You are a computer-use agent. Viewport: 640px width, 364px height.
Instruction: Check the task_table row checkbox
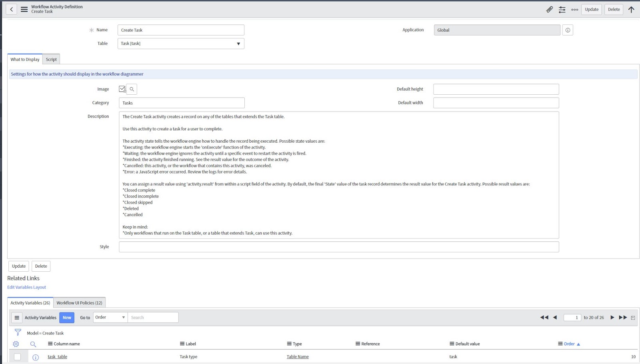(x=17, y=356)
